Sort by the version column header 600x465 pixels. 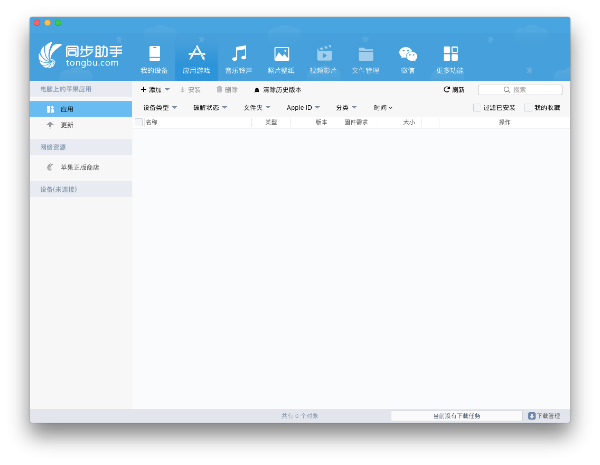(x=321, y=122)
